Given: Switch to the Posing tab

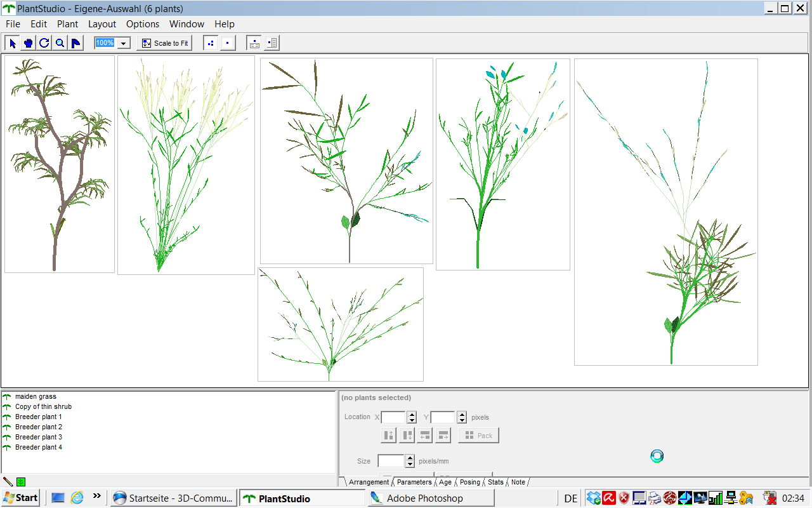Looking at the screenshot, I should [x=470, y=482].
